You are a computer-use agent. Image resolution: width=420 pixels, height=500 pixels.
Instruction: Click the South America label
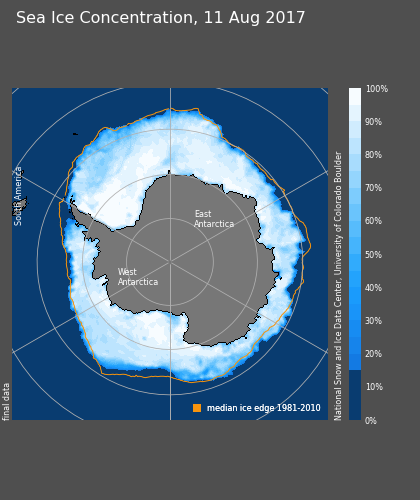point(18,196)
